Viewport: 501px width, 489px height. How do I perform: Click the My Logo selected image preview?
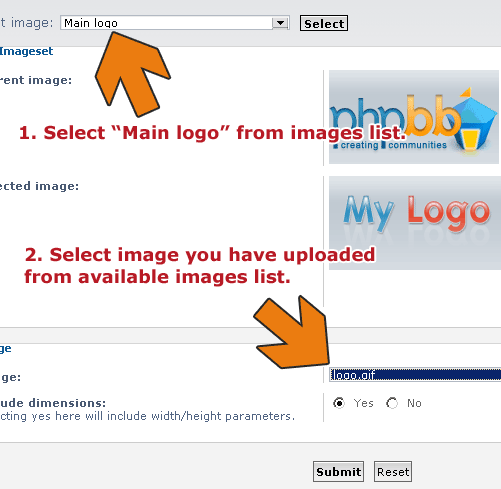[414, 223]
